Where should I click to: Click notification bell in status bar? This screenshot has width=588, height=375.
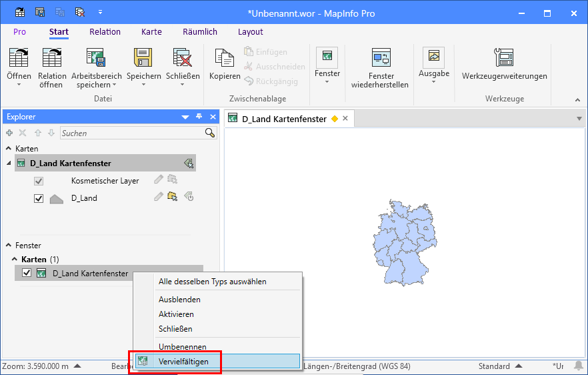(x=579, y=366)
